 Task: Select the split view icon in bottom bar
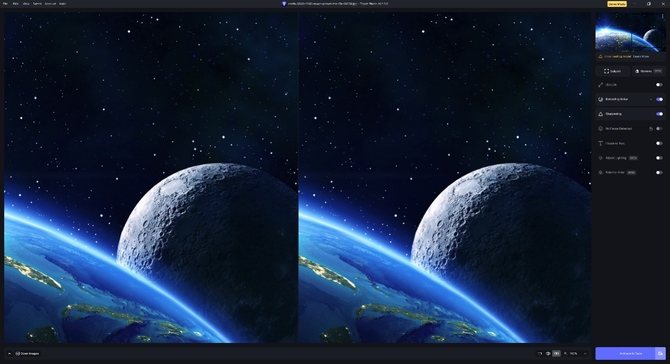coord(548,353)
